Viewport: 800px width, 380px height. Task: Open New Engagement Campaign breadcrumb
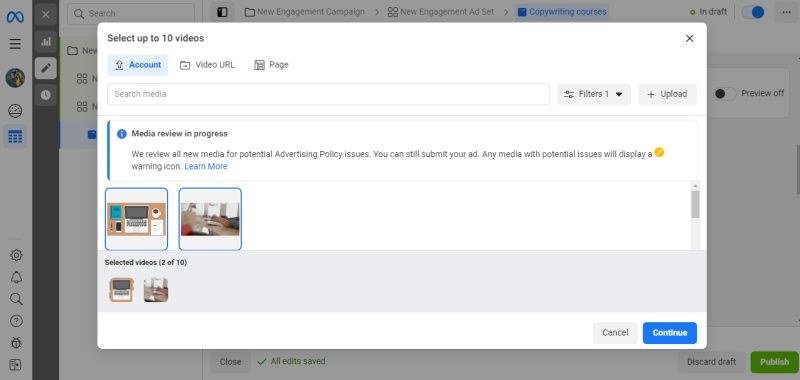click(x=305, y=12)
